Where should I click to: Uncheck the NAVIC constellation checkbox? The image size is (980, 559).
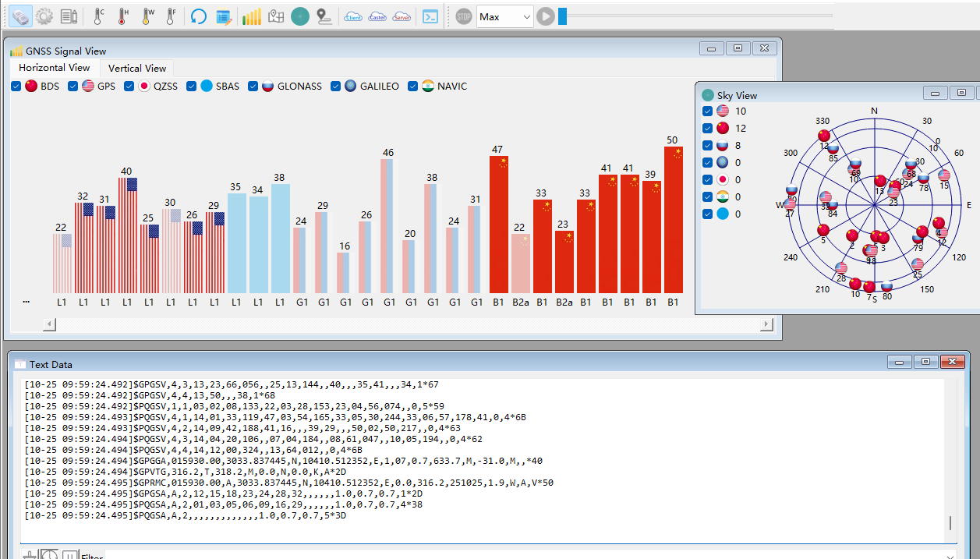pos(413,87)
